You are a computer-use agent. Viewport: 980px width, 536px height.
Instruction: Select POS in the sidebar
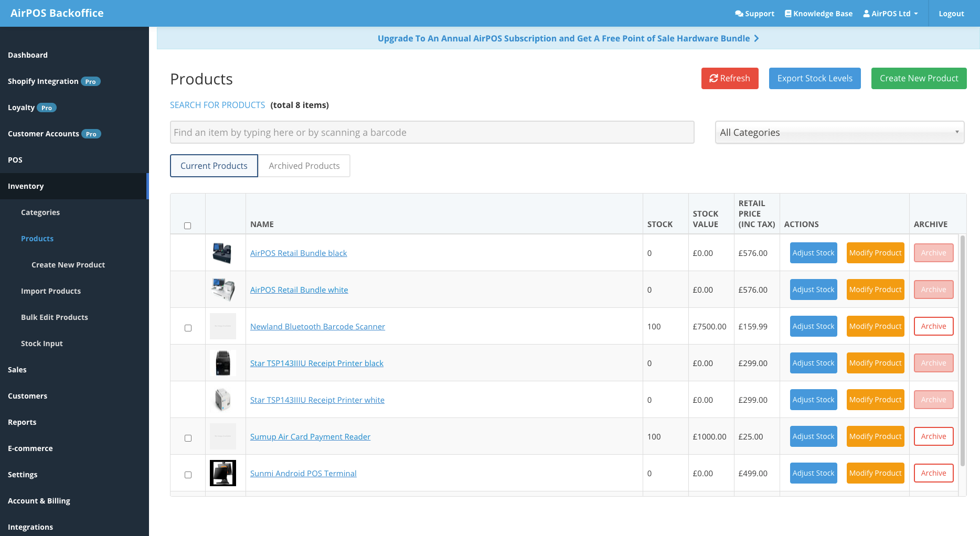point(15,160)
